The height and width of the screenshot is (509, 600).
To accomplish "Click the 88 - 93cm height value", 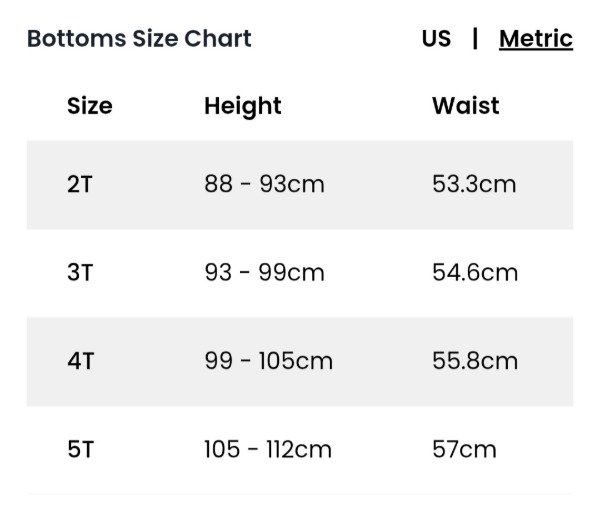I will tap(264, 185).
